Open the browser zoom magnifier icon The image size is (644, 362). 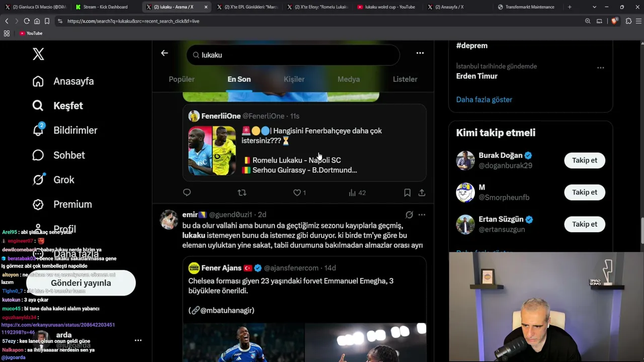click(588, 21)
